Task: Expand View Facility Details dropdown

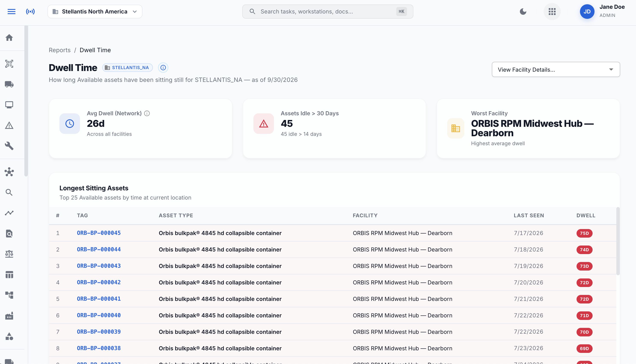Action: [556, 70]
